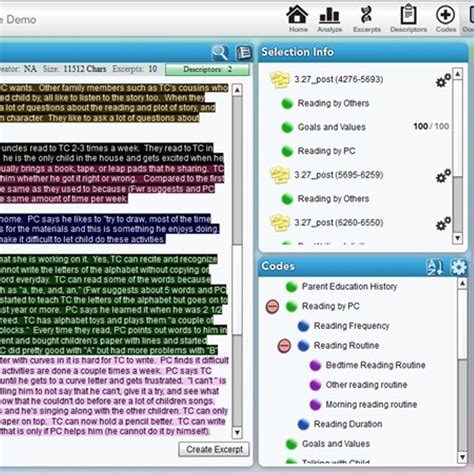
Task: Select the Bedtime Reading Routine code
Action: [375, 365]
